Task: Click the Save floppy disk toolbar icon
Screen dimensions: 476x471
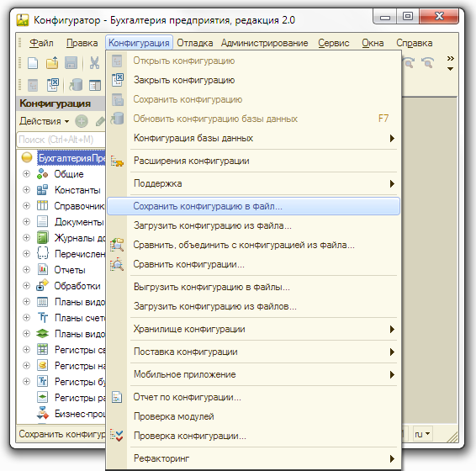Action: (x=71, y=63)
